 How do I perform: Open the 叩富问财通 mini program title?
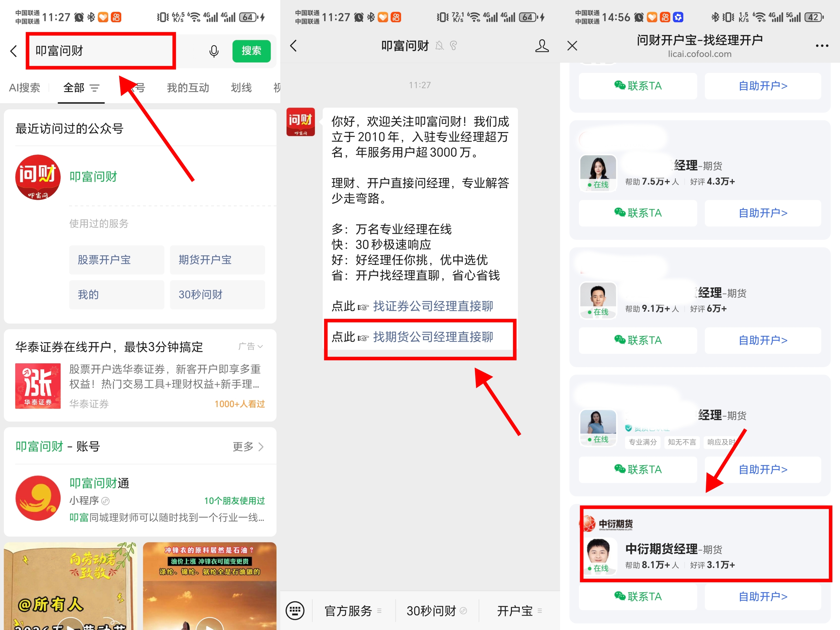pos(99,483)
